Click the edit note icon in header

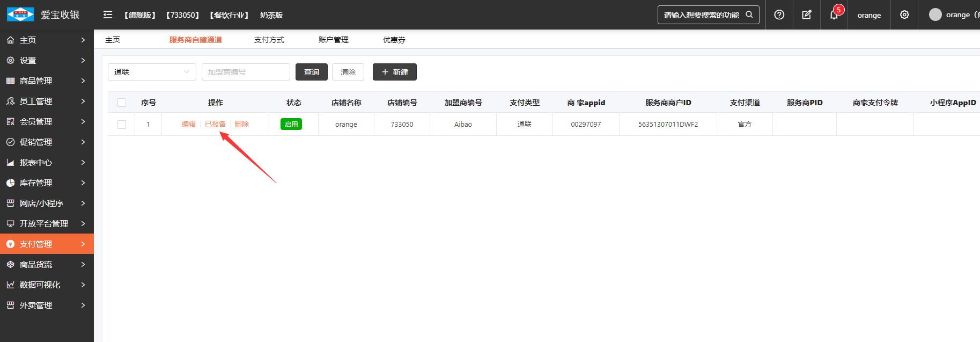click(806, 15)
